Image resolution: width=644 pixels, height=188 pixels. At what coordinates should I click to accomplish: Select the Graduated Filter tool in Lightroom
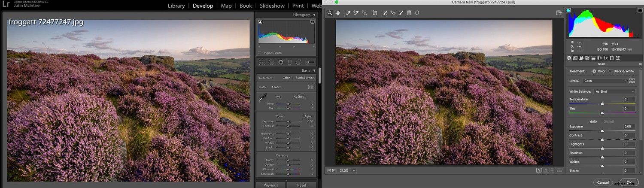tap(289, 62)
